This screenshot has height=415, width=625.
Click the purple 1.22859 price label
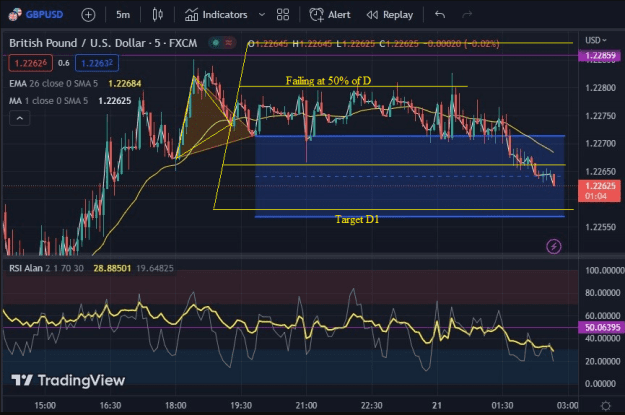point(600,55)
